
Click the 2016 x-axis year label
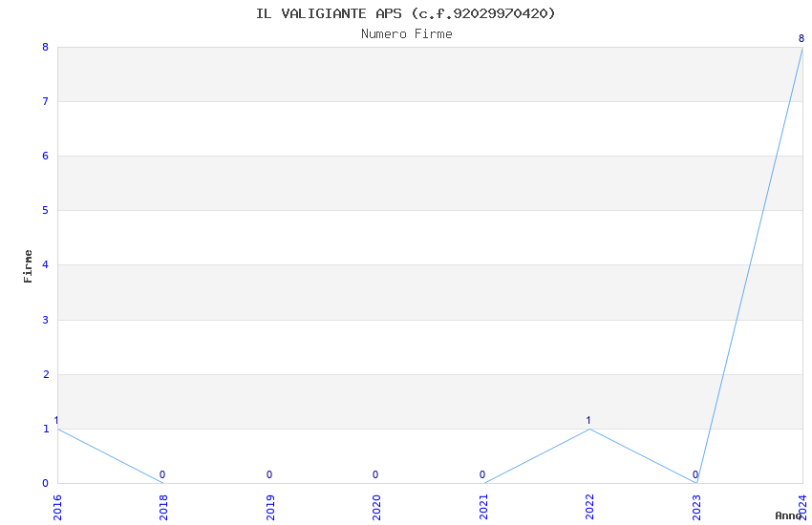[57, 508]
